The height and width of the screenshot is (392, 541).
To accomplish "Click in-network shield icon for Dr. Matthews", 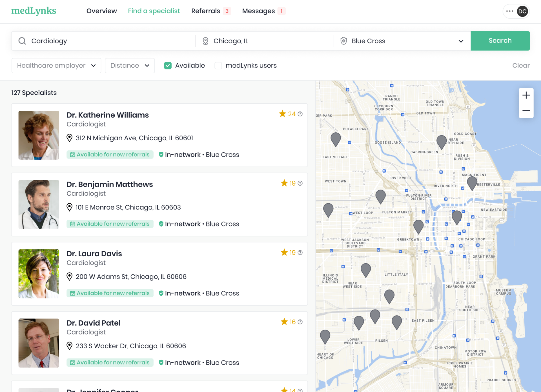I will pyautogui.click(x=161, y=224).
